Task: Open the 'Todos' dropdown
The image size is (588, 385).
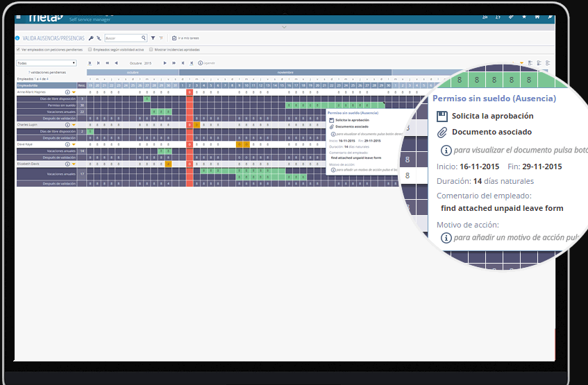Action: coord(46,62)
